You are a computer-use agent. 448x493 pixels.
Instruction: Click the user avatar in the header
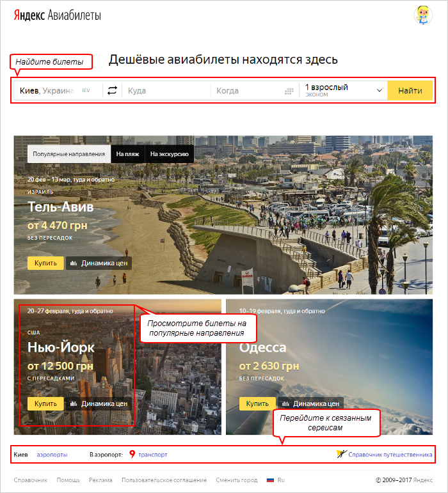point(423,15)
